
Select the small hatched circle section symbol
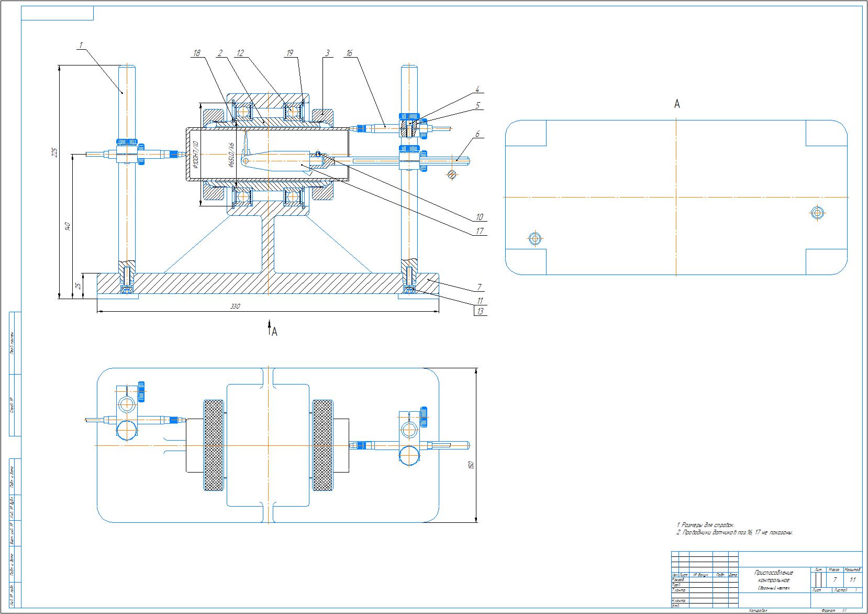pyautogui.click(x=452, y=175)
